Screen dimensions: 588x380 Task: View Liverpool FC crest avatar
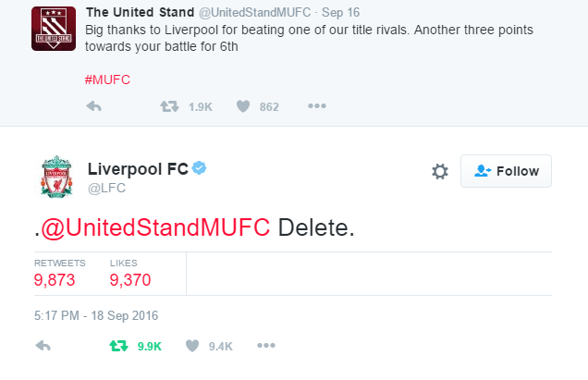(x=56, y=178)
